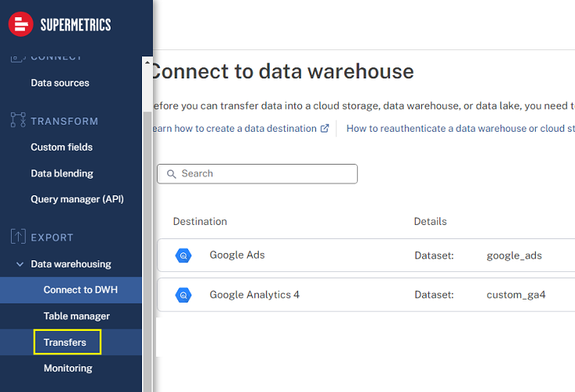Image resolution: width=575 pixels, height=392 pixels.
Task: Open Table manager
Action: [x=77, y=316]
